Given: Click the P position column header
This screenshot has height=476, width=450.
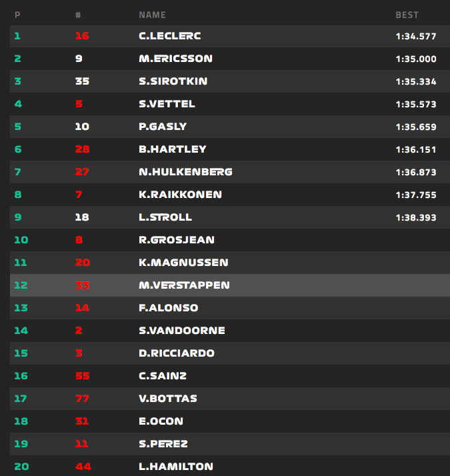Looking at the screenshot, I should click(x=17, y=15).
